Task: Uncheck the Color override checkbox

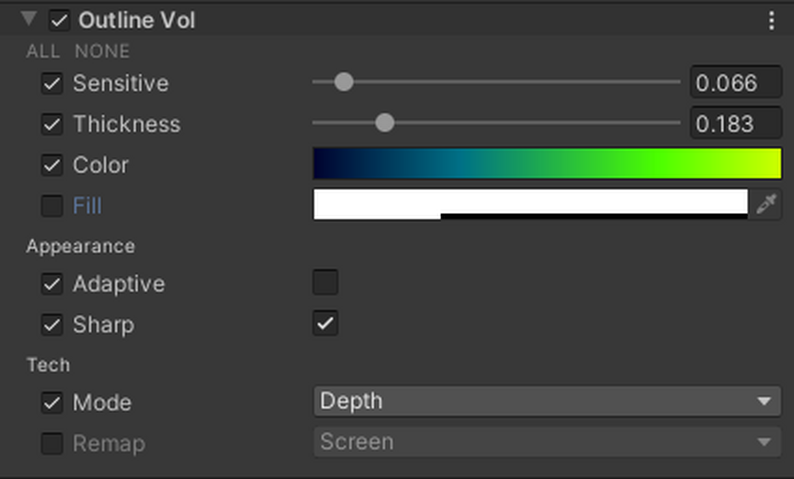Action: tap(52, 165)
